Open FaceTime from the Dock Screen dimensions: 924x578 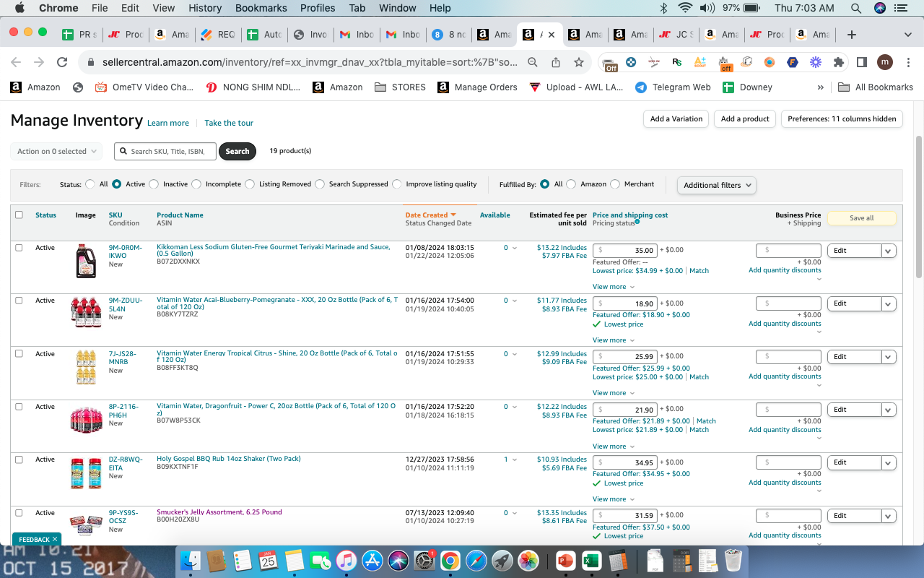click(x=321, y=560)
